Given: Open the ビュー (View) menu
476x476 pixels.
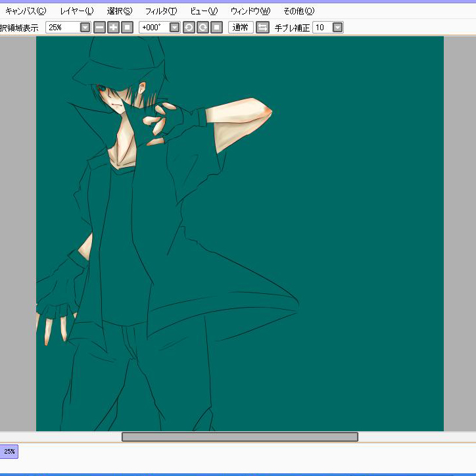Looking at the screenshot, I should (x=203, y=11).
